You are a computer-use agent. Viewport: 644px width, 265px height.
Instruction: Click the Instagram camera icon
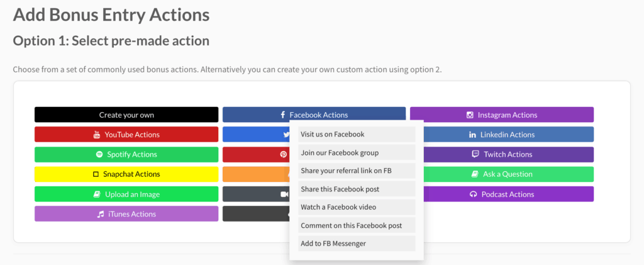click(x=470, y=115)
